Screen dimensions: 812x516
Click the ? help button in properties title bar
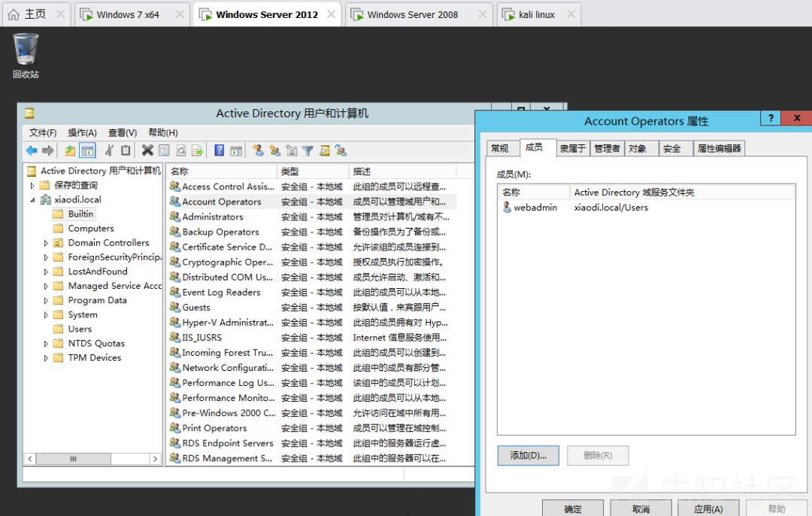pos(771,118)
